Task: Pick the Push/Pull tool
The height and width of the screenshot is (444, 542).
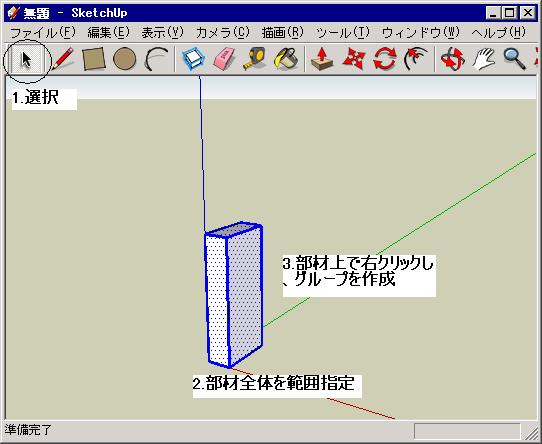Action: (x=322, y=59)
